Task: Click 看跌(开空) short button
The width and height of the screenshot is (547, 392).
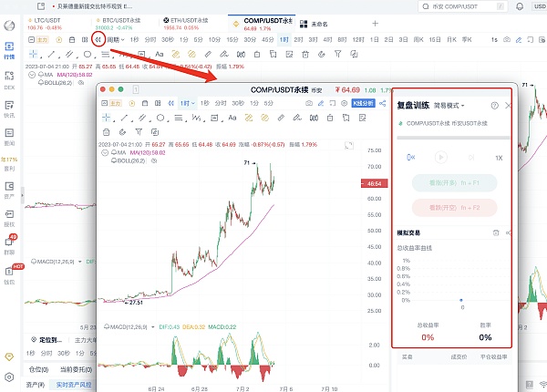Action: (x=454, y=208)
